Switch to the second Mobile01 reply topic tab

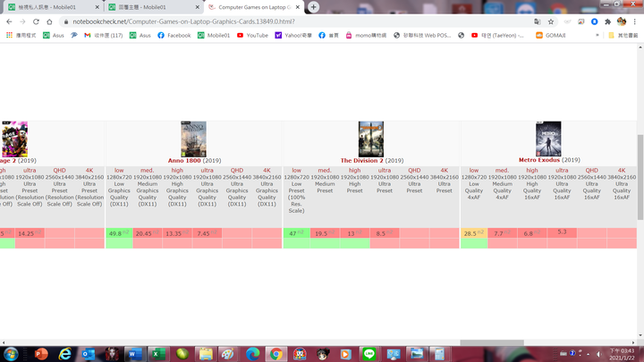[x=154, y=7]
